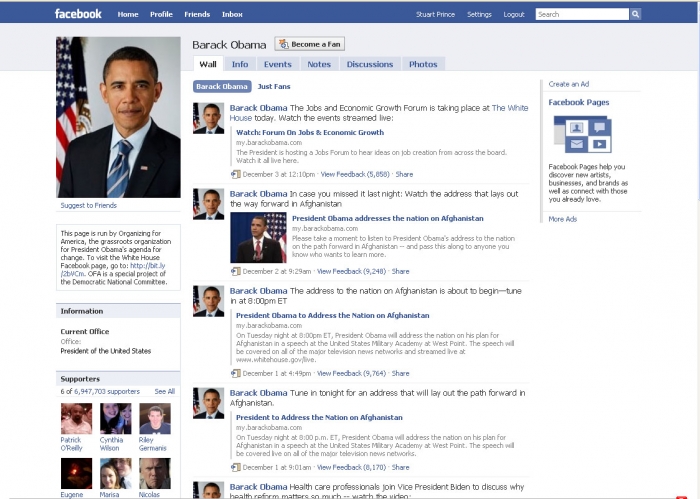Click The White House link in first post

[510, 108]
